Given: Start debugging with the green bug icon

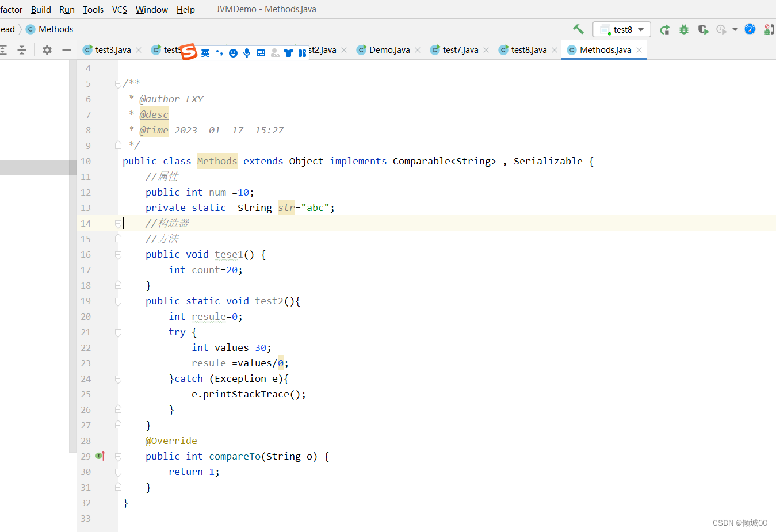Looking at the screenshot, I should (x=684, y=29).
